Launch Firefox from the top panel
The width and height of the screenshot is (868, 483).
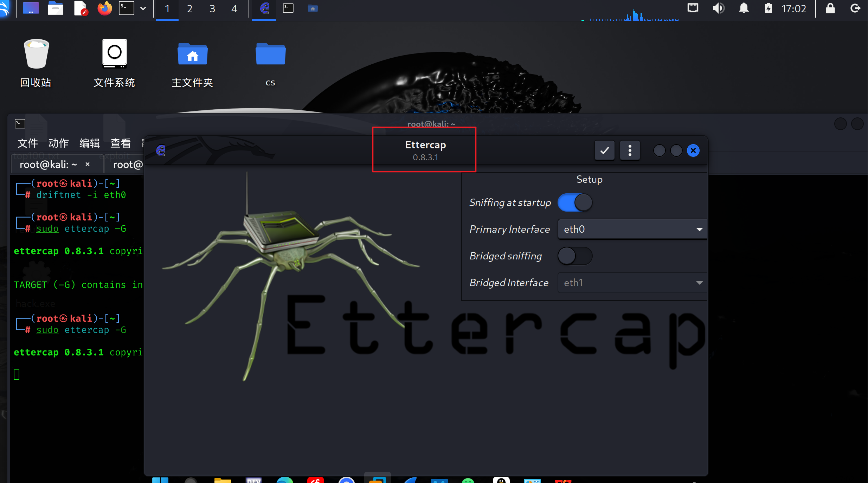(105, 8)
